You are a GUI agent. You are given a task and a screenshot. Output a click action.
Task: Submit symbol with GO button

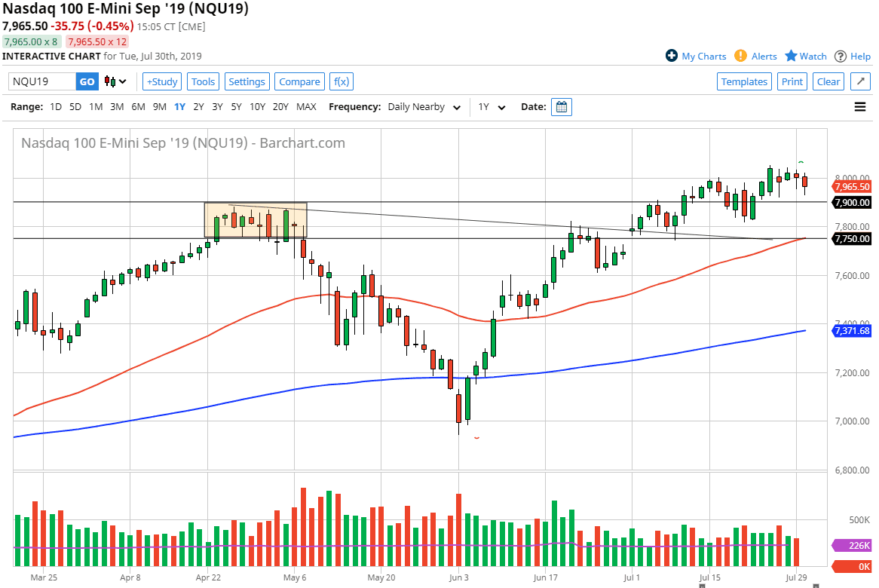pyautogui.click(x=87, y=81)
